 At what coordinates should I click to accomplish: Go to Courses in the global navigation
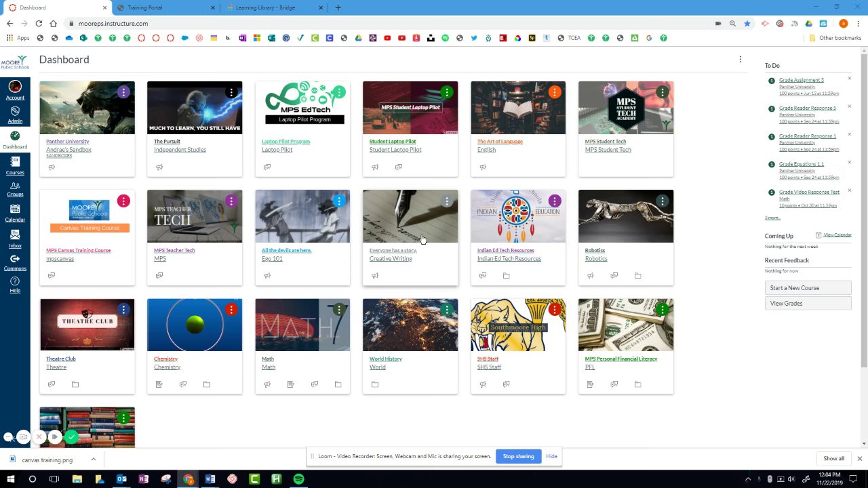[15, 165]
